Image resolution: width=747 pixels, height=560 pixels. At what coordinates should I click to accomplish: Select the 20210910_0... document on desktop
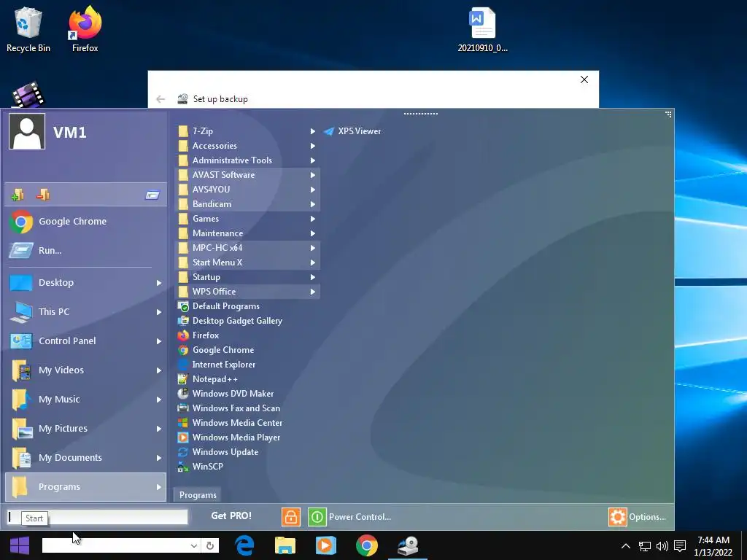(483, 29)
